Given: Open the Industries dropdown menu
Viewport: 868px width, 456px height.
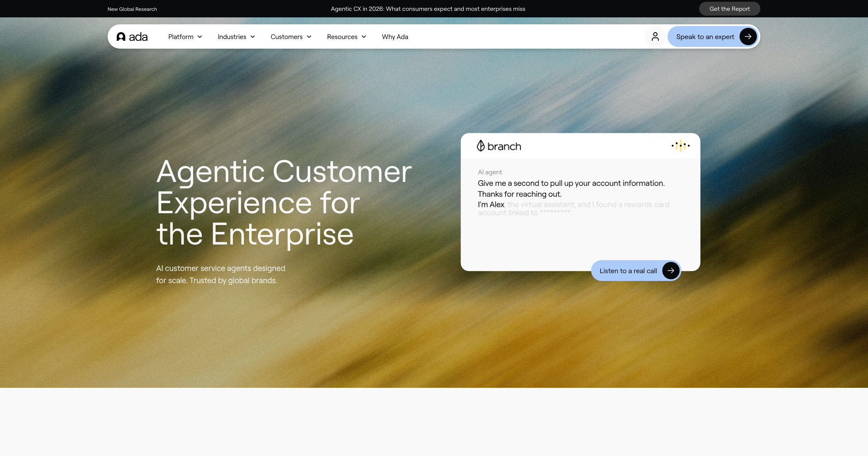Looking at the screenshot, I should pos(236,36).
